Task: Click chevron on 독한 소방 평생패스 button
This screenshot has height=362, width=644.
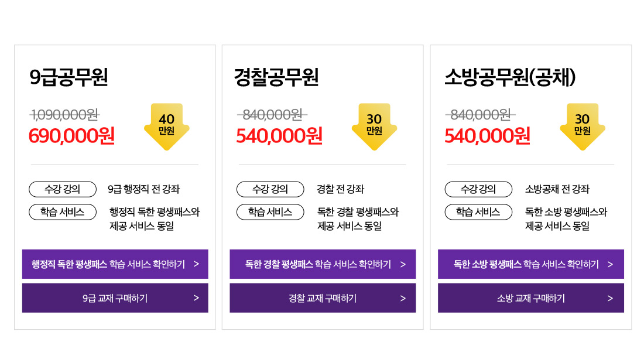Action: (610, 264)
